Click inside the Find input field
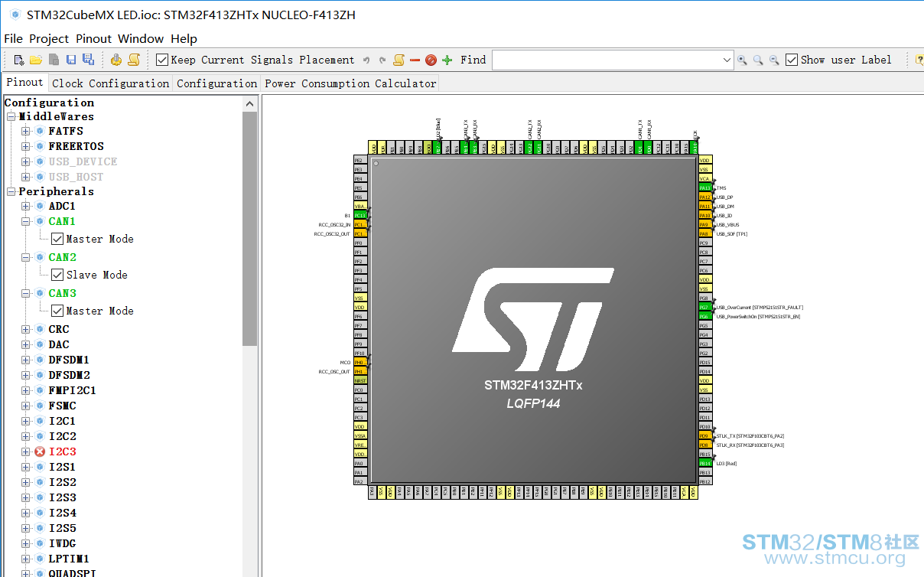 pos(607,60)
